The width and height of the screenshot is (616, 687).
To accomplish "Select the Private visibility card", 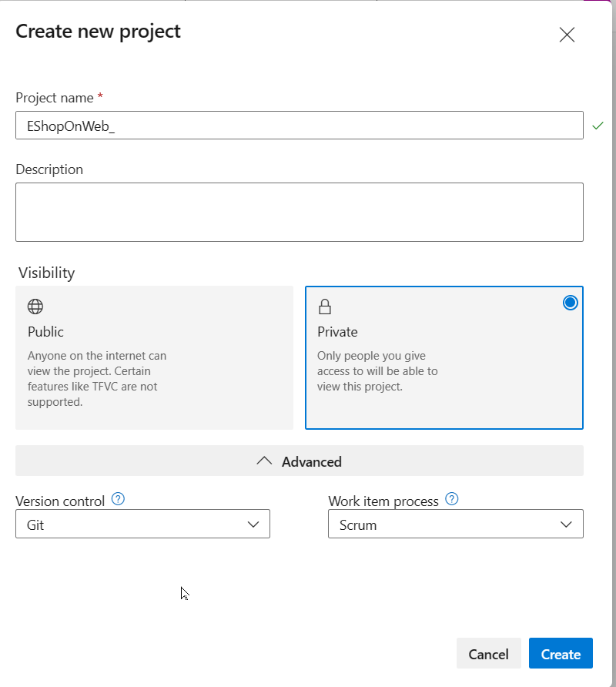I will pyautogui.click(x=444, y=358).
